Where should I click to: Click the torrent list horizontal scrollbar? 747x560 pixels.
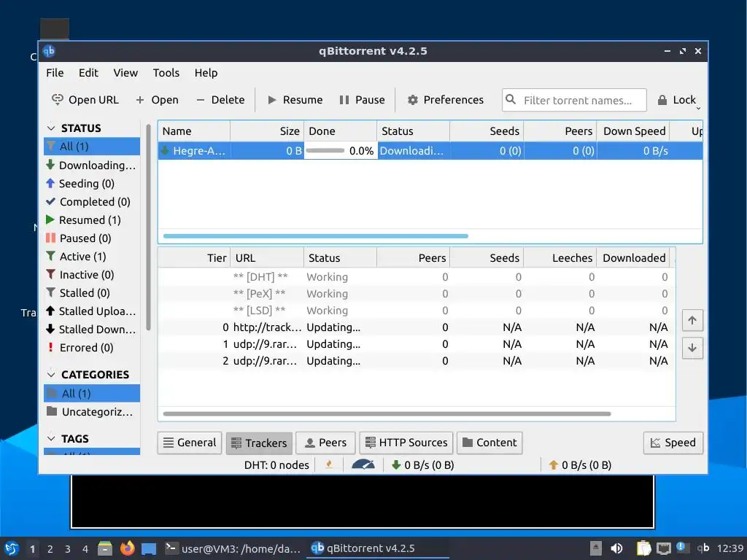315,236
